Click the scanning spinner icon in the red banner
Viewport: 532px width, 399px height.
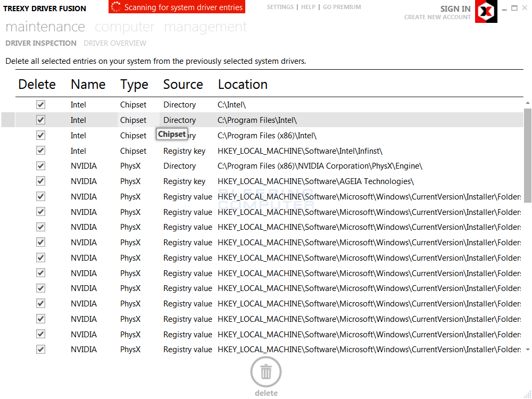116,7
